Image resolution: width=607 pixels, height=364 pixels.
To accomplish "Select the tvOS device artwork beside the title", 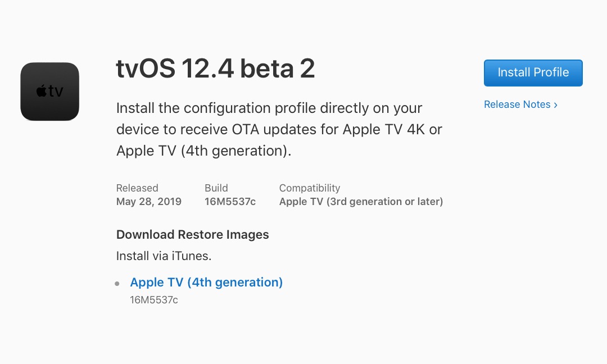I will (x=49, y=91).
